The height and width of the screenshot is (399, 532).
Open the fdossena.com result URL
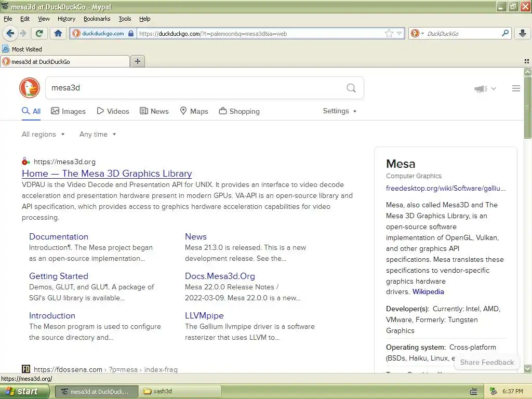click(x=105, y=369)
